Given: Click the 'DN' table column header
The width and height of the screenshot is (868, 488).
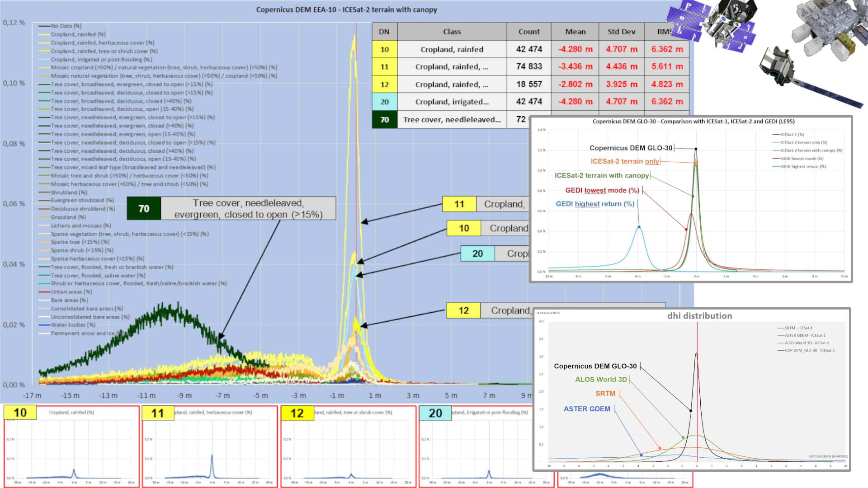Looking at the screenshot, I should point(384,32).
